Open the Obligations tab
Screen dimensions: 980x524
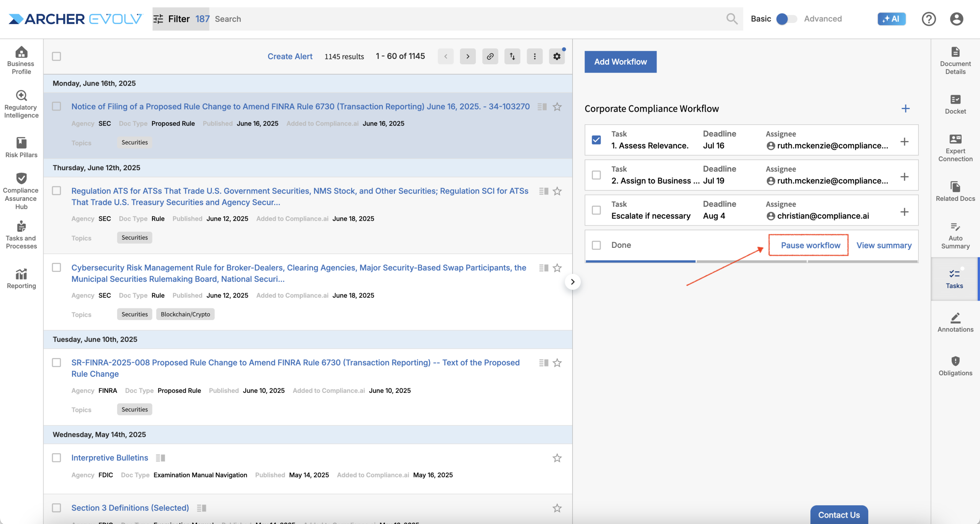(x=955, y=366)
